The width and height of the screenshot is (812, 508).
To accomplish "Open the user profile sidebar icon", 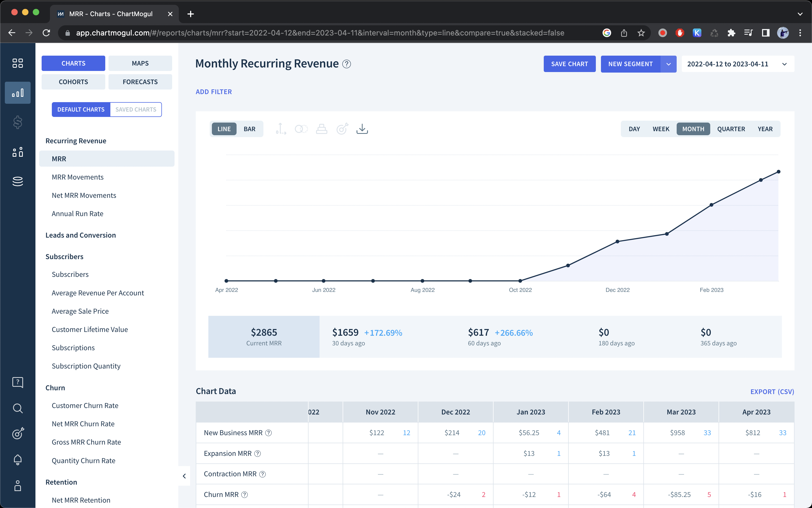I will 17,486.
